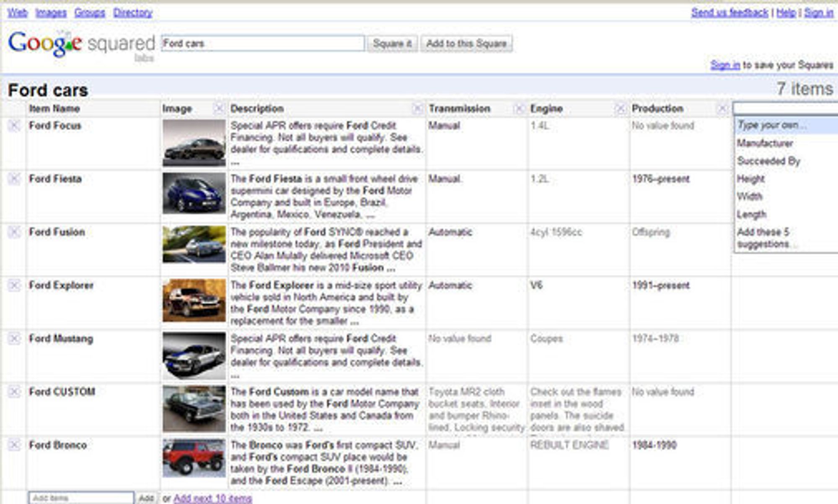Remove the Ford Fusion row
This screenshot has width=838, height=504.
(x=14, y=232)
